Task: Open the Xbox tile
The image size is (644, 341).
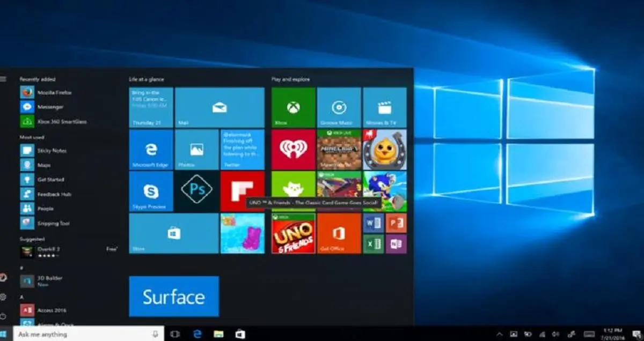Action: coord(293,107)
